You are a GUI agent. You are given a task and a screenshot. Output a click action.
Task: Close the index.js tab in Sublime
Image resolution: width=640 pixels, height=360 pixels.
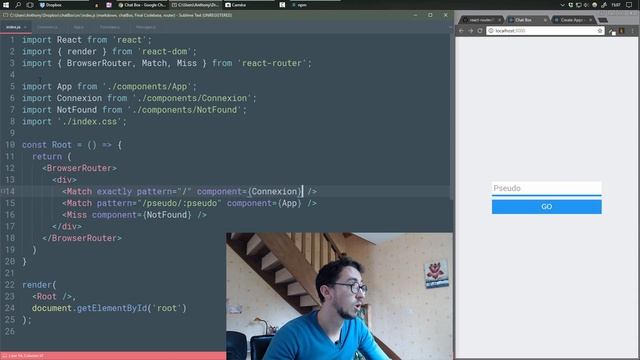(25, 27)
